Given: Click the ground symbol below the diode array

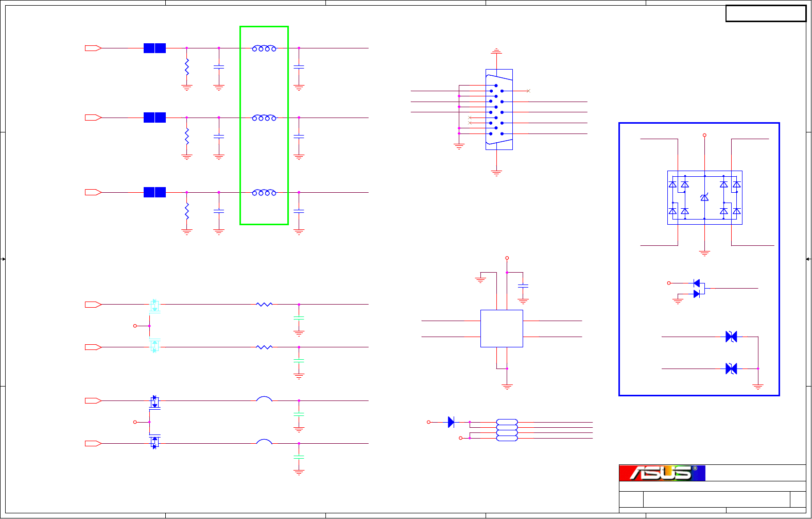Looking at the screenshot, I should click(704, 253).
